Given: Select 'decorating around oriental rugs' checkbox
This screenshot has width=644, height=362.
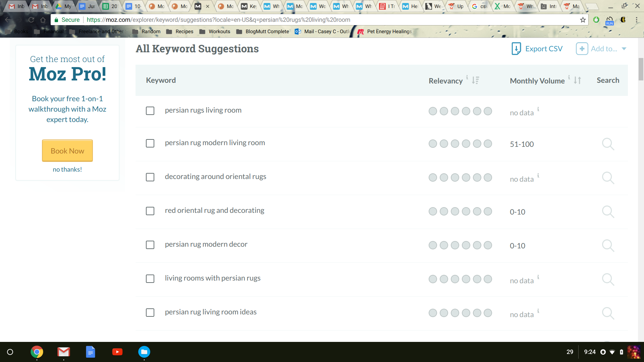Looking at the screenshot, I should tap(150, 177).
